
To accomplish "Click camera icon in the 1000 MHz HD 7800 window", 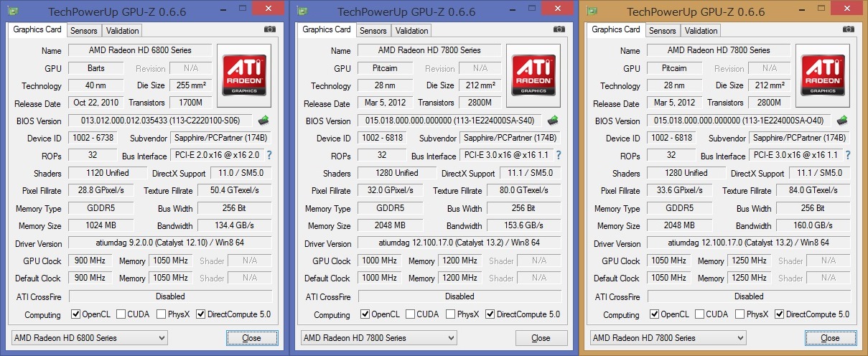I will point(559,29).
